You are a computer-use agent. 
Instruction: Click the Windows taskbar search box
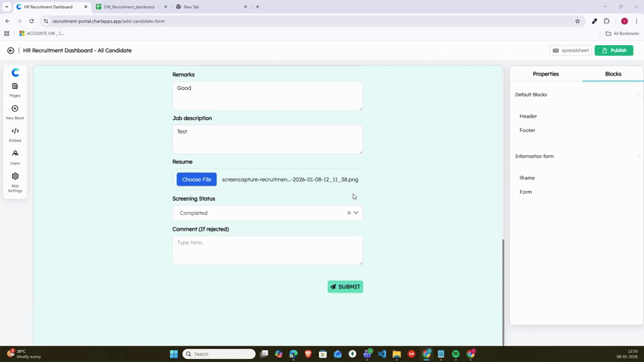(219, 354)
